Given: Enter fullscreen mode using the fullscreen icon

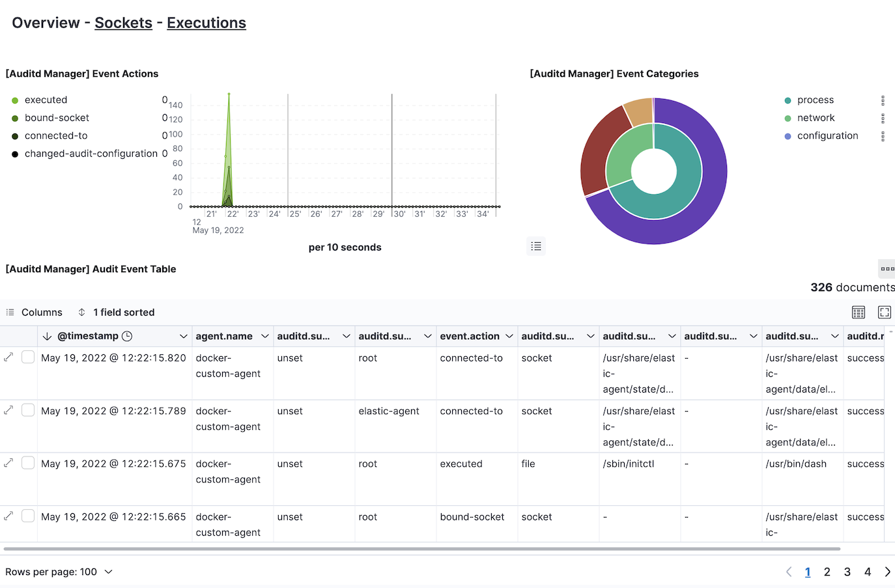Looking at the screenshot, I should (x=884, y=312).
